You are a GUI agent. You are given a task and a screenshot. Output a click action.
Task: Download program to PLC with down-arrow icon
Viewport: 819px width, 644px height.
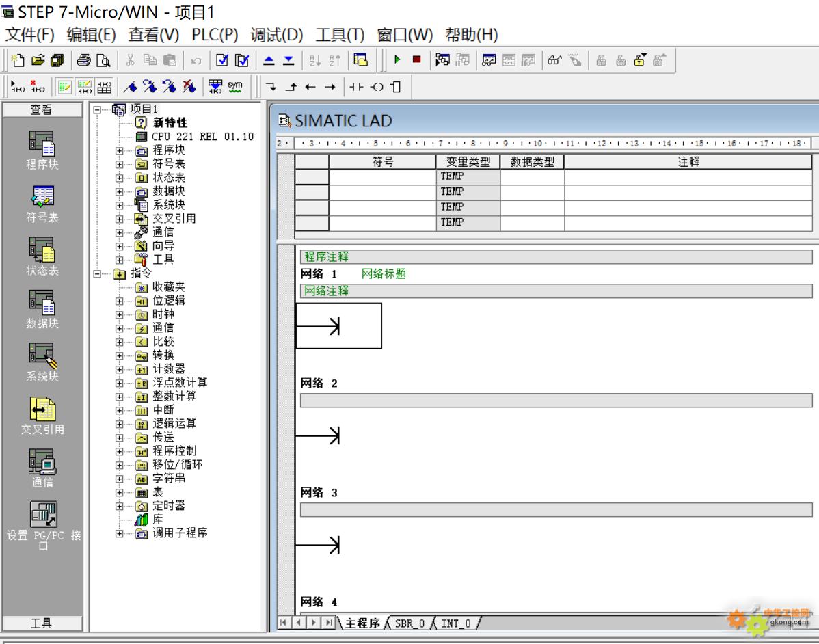coord(288,60)
